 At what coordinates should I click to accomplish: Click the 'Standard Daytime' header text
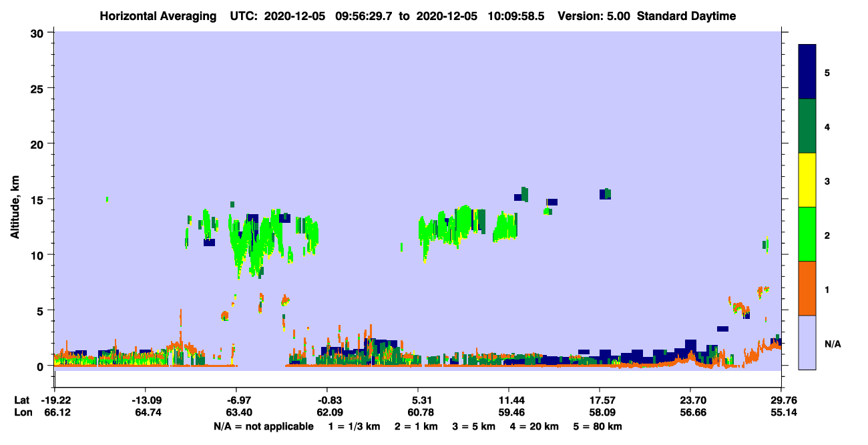[686, 16]
